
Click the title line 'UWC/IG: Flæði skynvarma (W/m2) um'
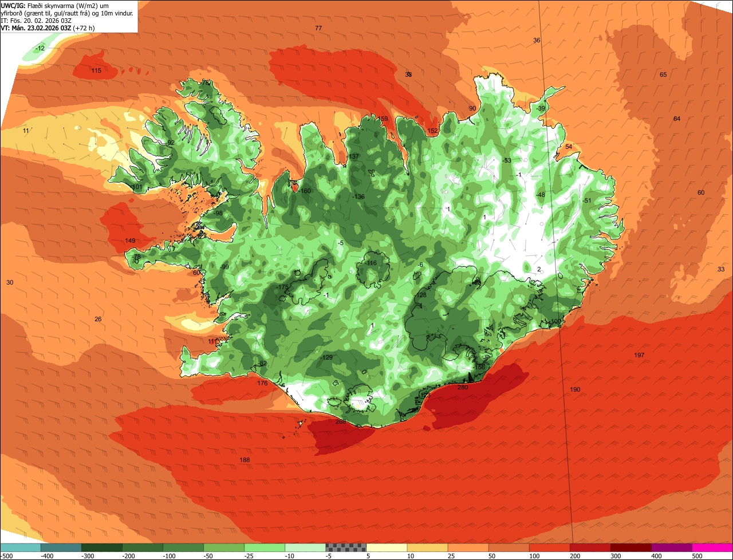[x=56, y=5]
